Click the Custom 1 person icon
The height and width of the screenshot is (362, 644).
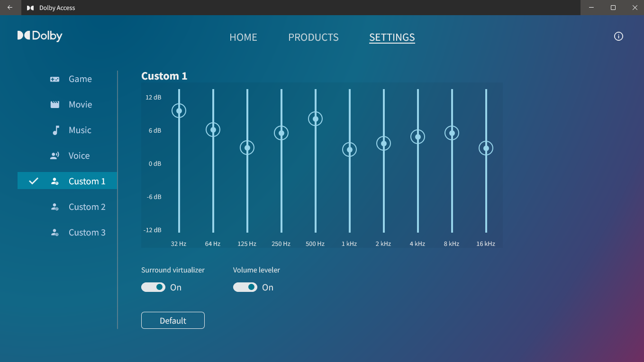(x=55, y=181)
